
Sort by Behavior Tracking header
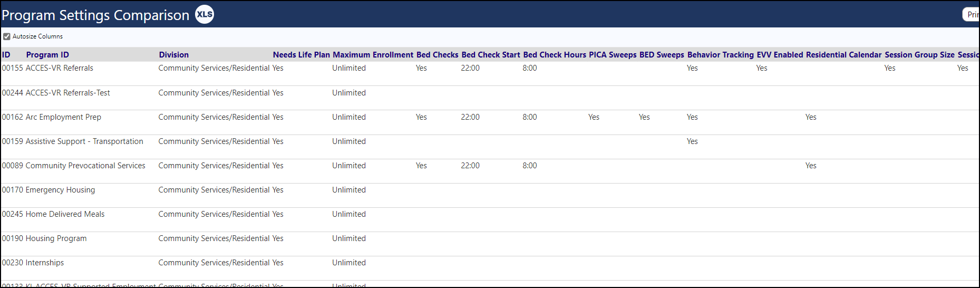[721, 55]
